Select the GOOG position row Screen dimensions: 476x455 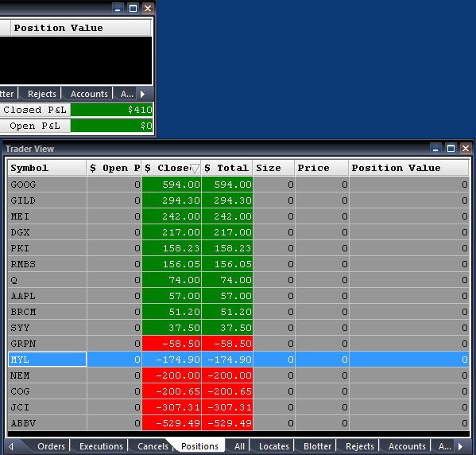[238, 185]
